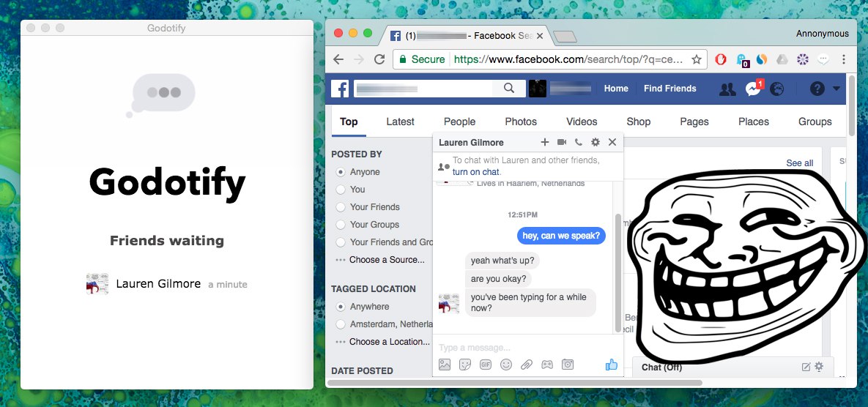The image size is (868, 407).
Task: Start a voice call with Lauren
Action: [579, 142]
